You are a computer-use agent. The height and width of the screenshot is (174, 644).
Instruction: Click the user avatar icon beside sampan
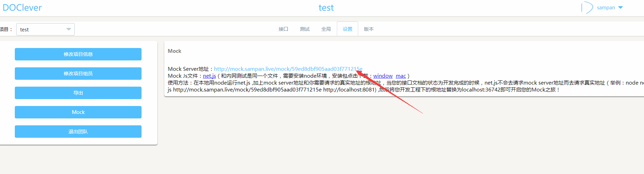(x=587, y=8)
